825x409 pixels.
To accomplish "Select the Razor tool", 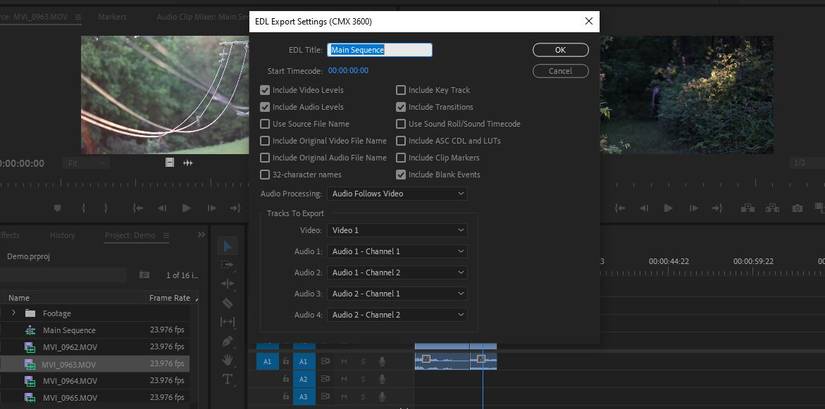I will [228, 303].
